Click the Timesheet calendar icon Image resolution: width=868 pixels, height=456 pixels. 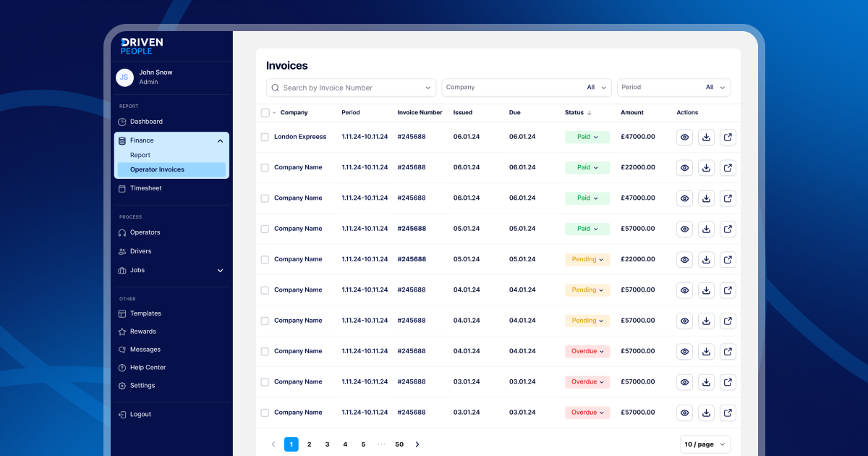122,188
